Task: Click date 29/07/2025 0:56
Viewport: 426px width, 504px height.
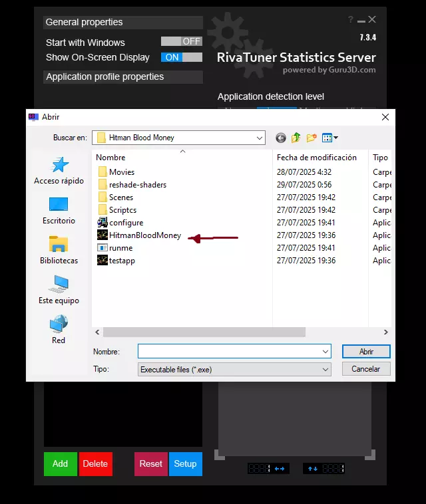Action: coord(304,184)
